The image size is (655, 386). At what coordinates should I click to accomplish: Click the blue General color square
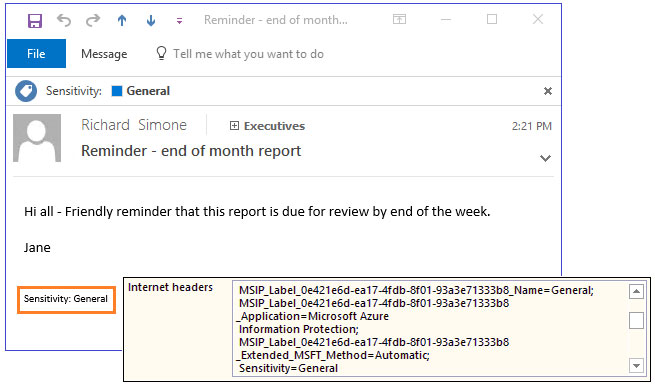click(x=117, y=91)
